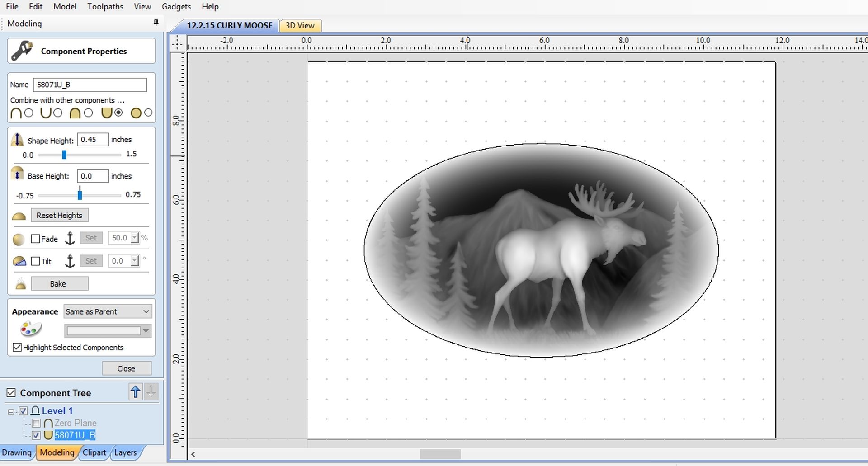Screen dimensions: 868x466
Task: Switch to the 3D View tab
Action: click(300, 26)
